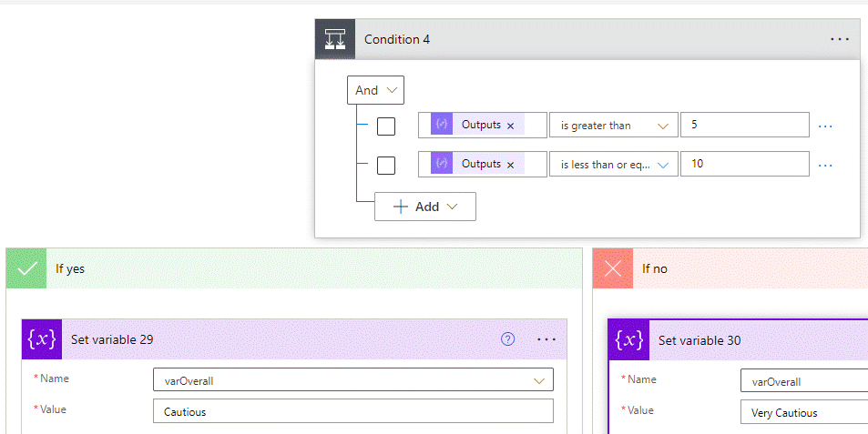Click the If yes branch header
The height and width of the screenshot is (434, 868).
293,269
